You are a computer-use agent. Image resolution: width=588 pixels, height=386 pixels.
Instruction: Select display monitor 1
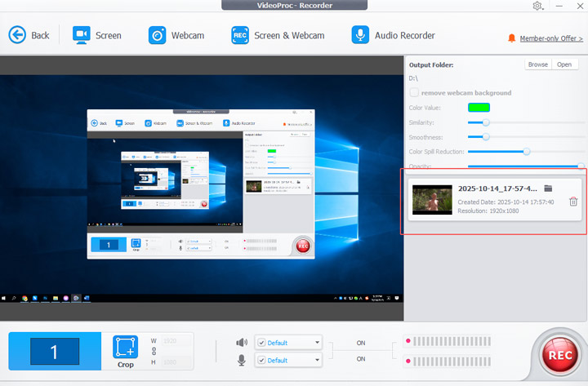tap(55, 351)
